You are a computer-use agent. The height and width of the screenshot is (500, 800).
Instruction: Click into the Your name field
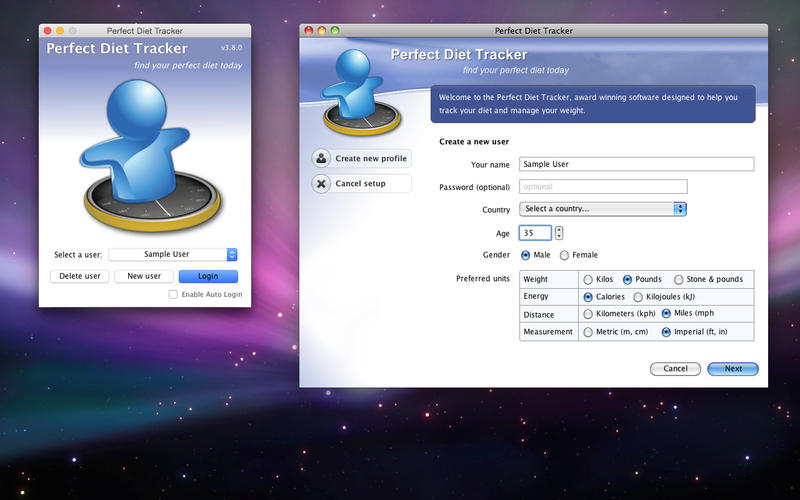tap(636, 164)
